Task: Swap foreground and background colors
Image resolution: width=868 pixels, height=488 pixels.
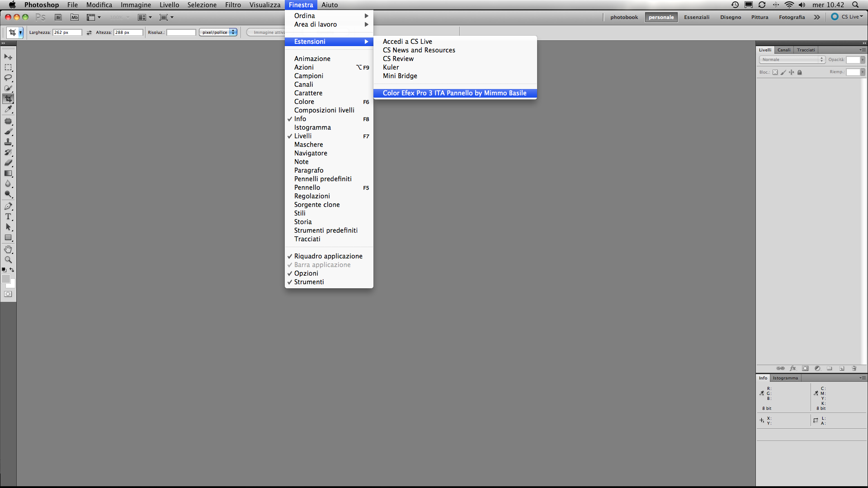Action: tap(12, 270)
